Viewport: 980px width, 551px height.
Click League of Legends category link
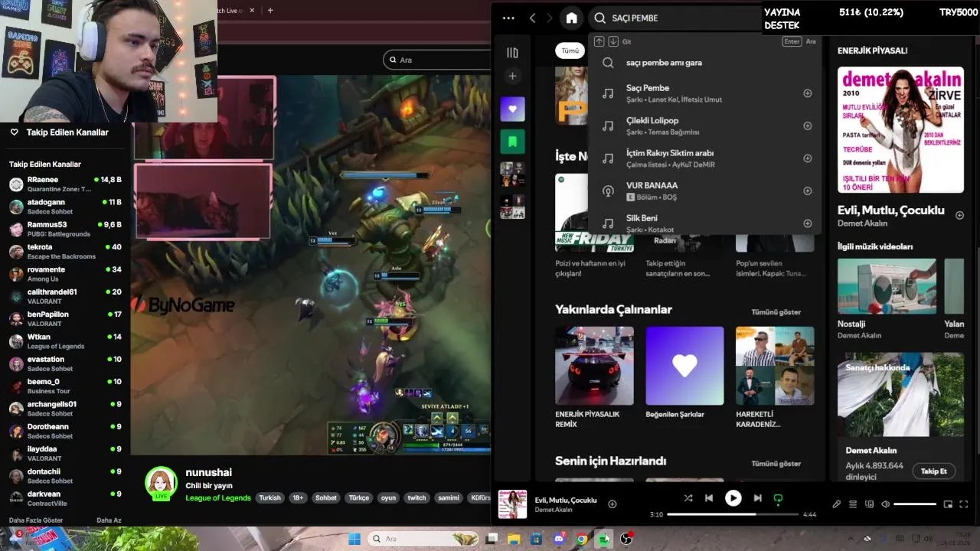(x=218, y=497)
